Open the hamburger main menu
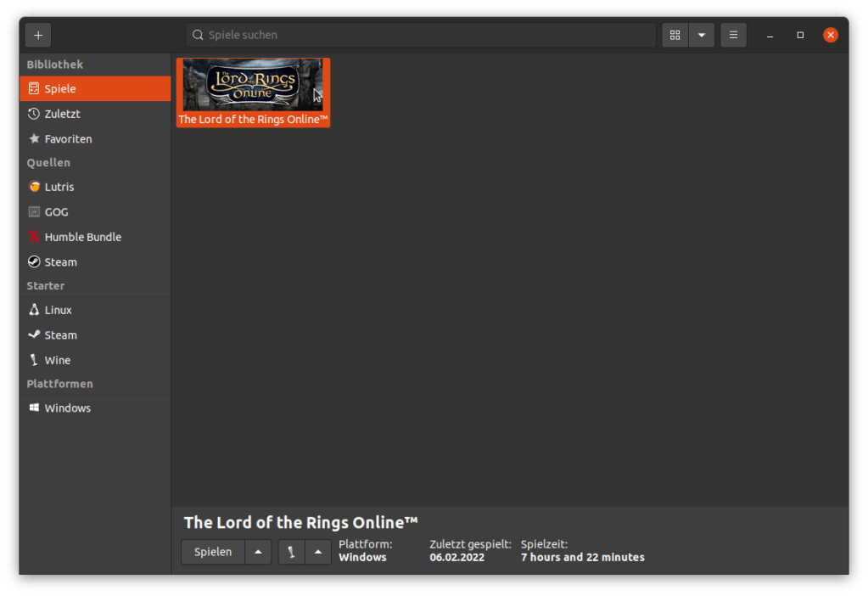This screenshot has height=596, width=868. pos(733,35)
